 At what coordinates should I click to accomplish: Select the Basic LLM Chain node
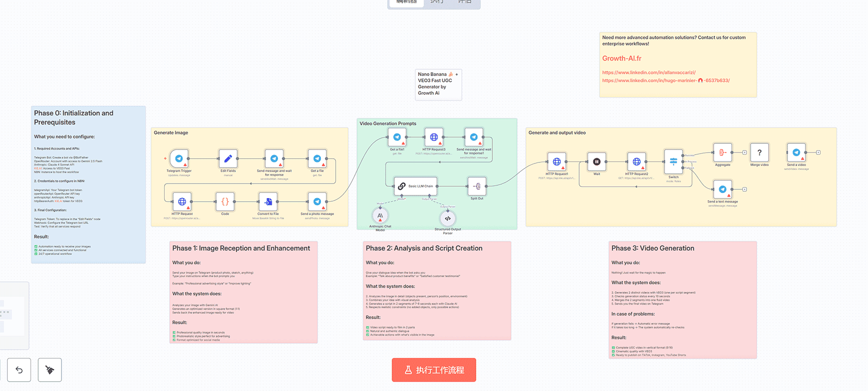point(416,186)
